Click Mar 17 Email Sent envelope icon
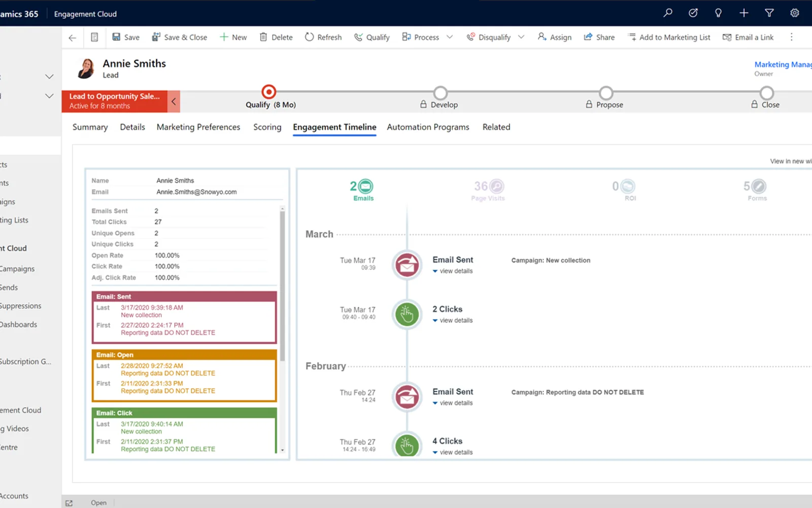Screen dimensions: 812x508 pyautogui.click(x=407, y=265)
